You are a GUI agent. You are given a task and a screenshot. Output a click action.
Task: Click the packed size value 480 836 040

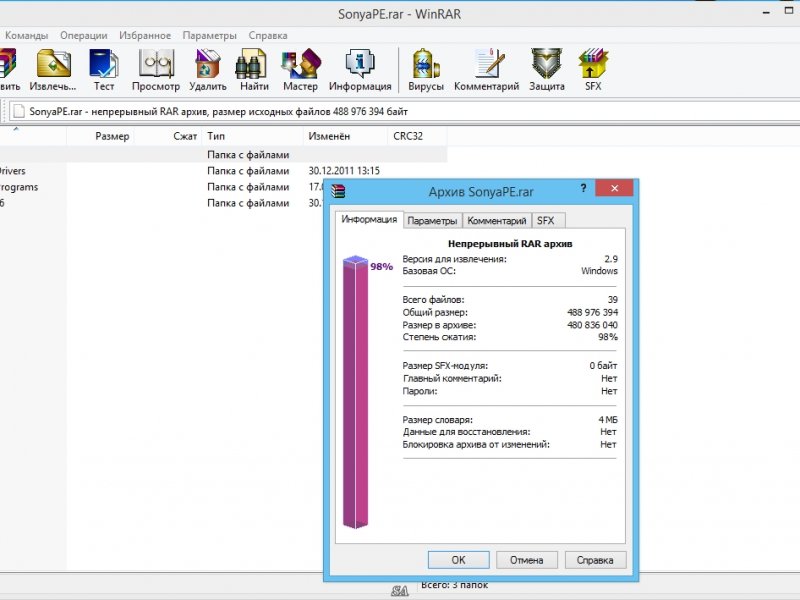coord(592,324)
